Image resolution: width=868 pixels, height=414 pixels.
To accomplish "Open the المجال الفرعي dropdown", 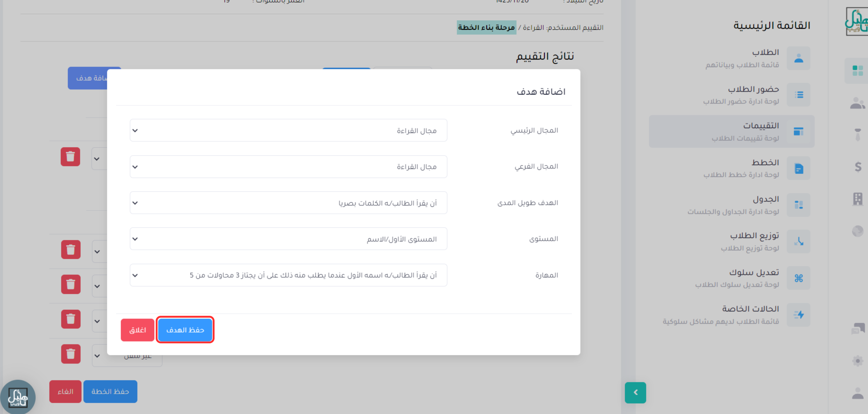I will [x=288, y=166].
